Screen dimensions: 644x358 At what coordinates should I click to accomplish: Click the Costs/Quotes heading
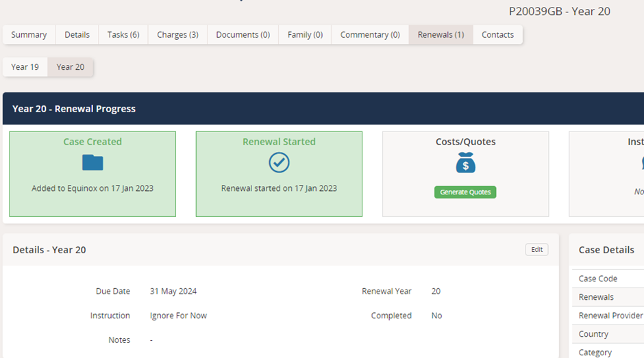pyautogui.click(x=465, y=142)
